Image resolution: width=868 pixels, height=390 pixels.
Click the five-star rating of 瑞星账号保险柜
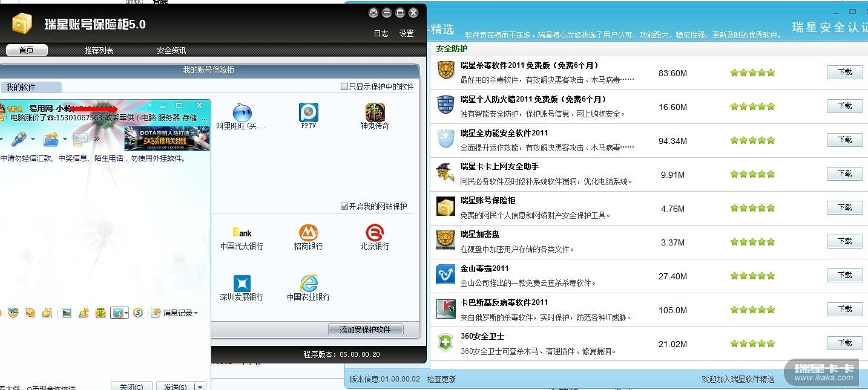(x=752, y=208)
